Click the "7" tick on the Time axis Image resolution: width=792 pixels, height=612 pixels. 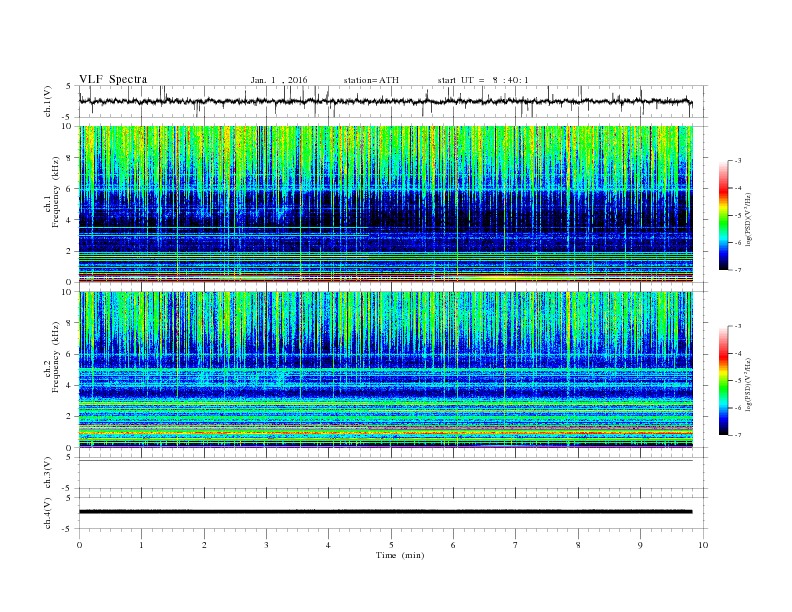coord(516,545)
